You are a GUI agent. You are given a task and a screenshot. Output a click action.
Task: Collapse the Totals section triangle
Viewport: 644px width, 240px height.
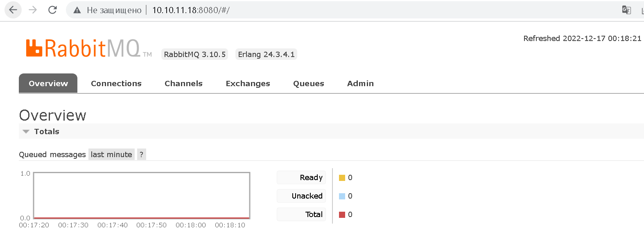[x=26, y=132]
